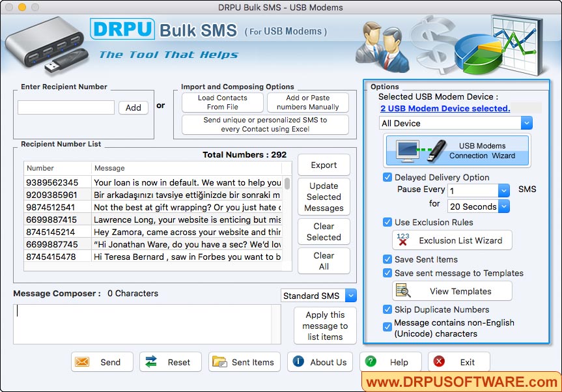Screen dimensions: 562x392
Task: Click the Reset arrows icon
Action: point(151,362)
